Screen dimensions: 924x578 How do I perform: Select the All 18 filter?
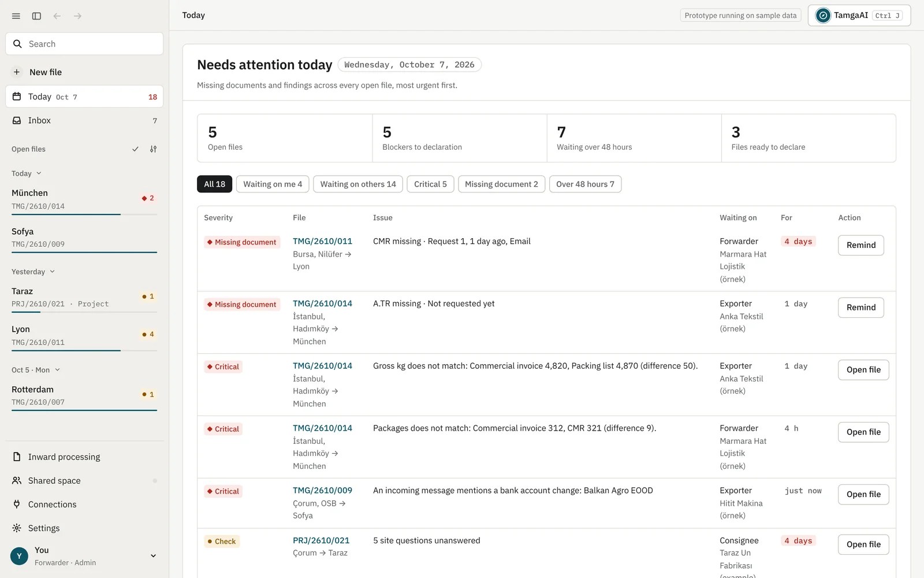point(215,184)
